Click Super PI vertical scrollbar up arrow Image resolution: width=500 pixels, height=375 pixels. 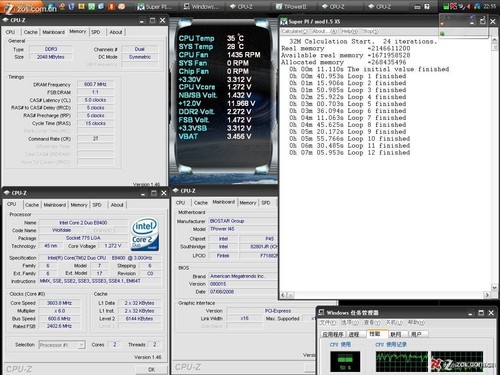click(x=495, y=40)
